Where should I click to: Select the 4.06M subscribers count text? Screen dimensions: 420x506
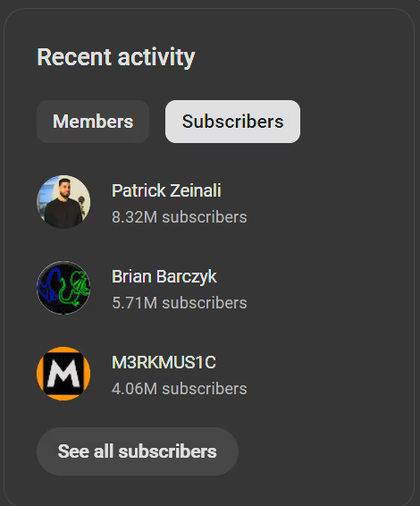click(x=180, y=389)
